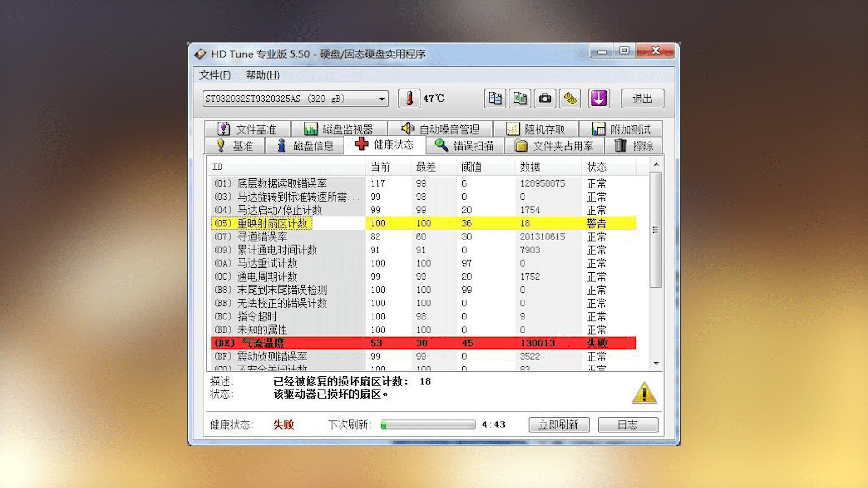Switch to the 基准 tab

tap(235, 145)
